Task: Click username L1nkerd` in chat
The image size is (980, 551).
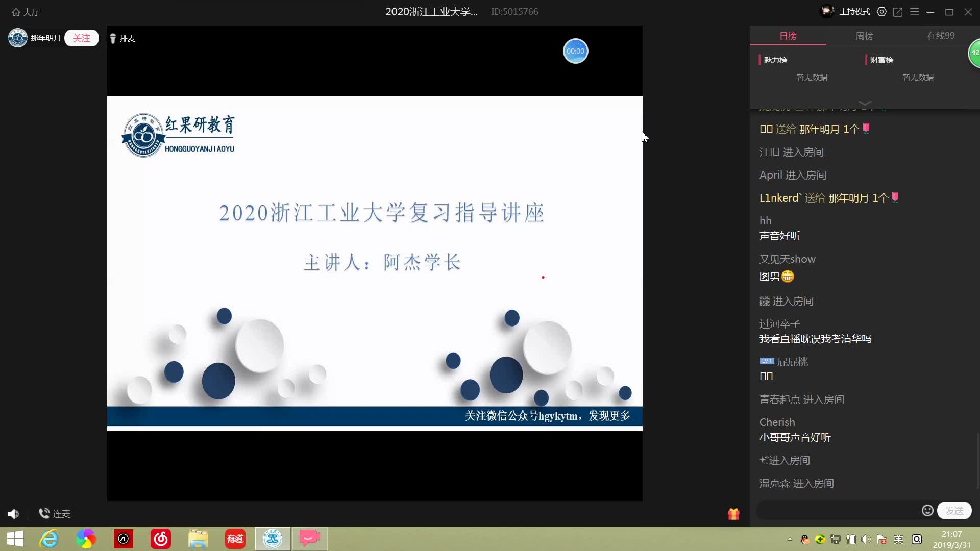Action: coord(780,198)
